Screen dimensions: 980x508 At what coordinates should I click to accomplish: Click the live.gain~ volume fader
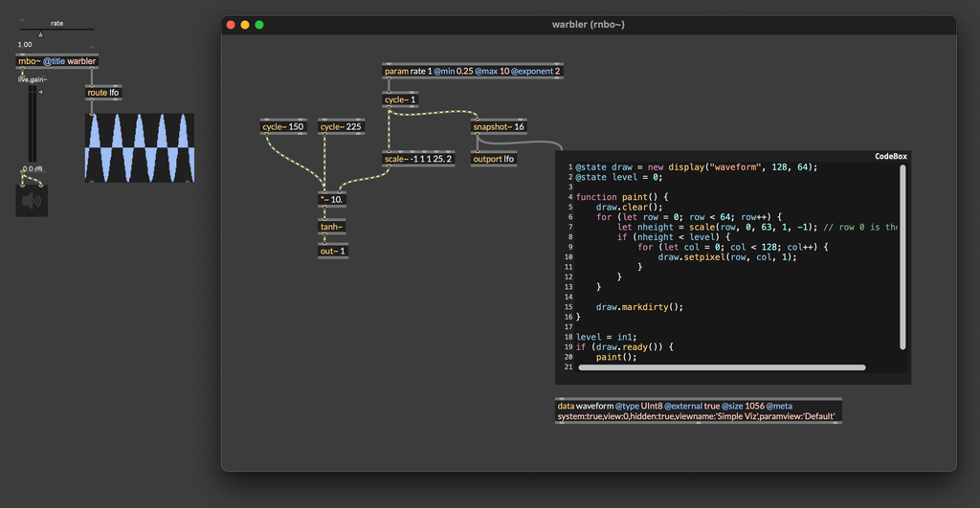pyautogui.click(x=32, y=124)
